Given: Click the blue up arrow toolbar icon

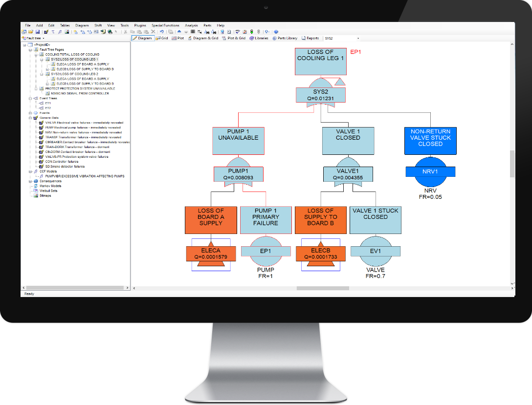Looking at the screenshot, I should pyautogui.click(x=179, y=32).
